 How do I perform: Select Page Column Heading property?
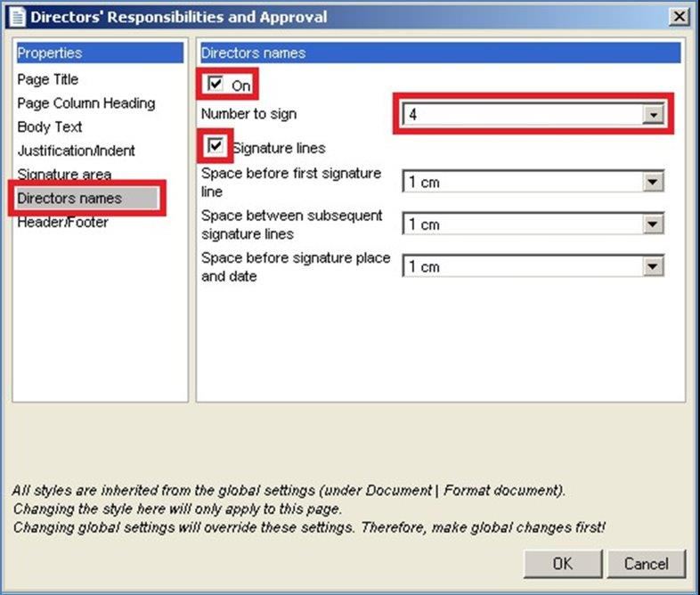coord(86,103)
